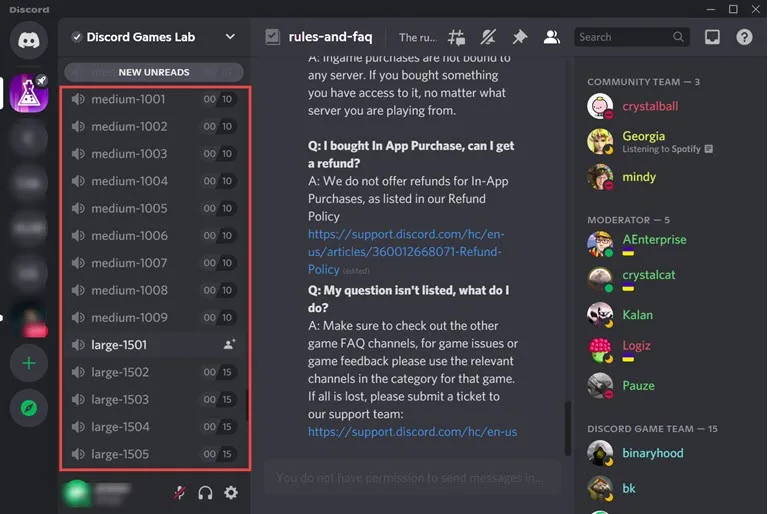
Task: Join voice channel medium-1002
Action: point(154,126)
